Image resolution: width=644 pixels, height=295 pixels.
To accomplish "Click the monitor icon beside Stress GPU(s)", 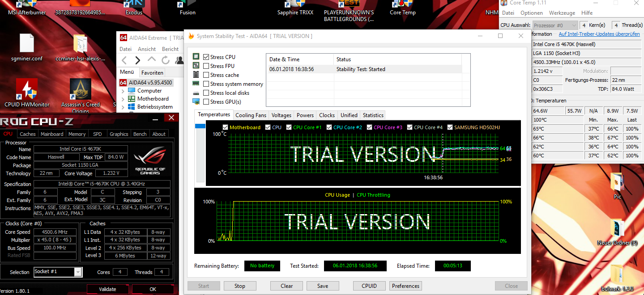I will pos(196,101).
